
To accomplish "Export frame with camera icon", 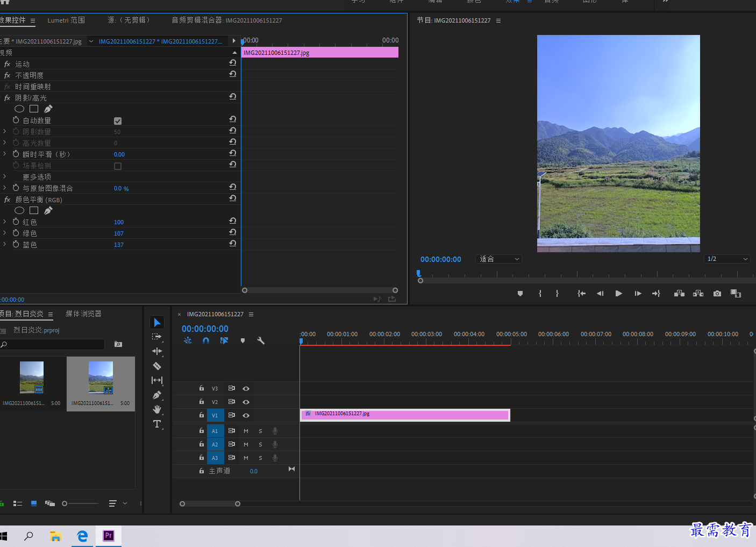I will tap(717, 294).
